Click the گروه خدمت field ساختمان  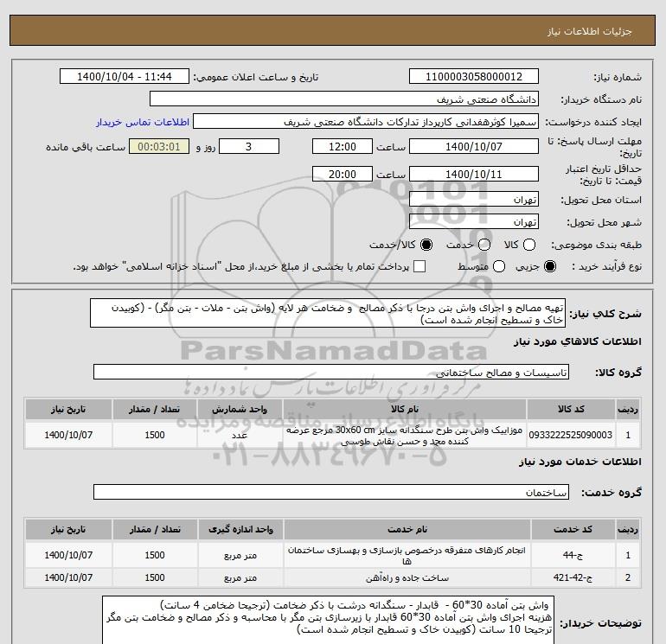coord(331,492)
